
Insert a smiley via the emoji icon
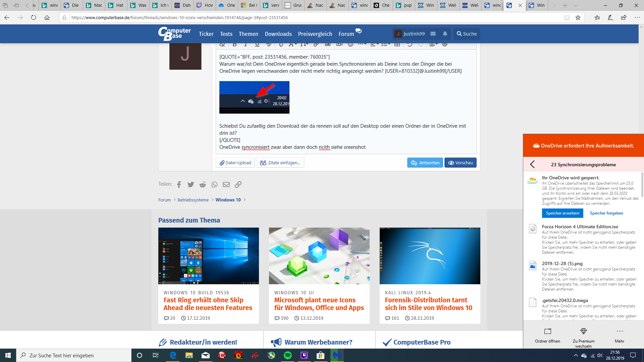tap(351, 45)
